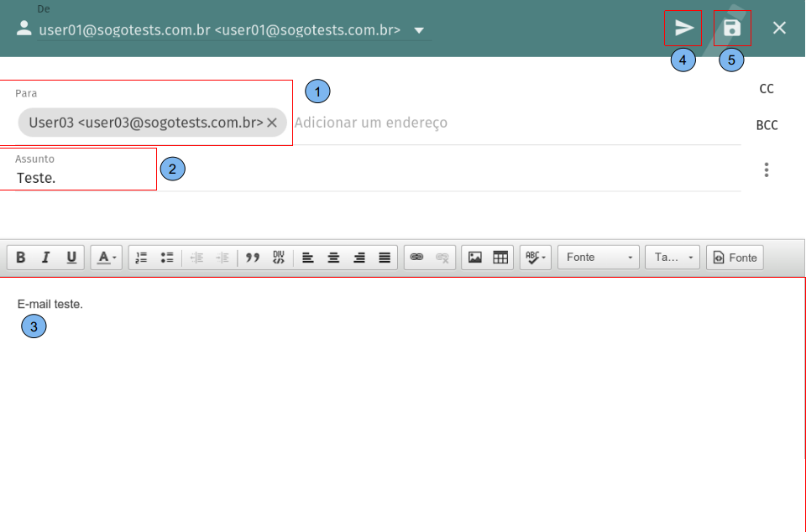This screenshot has height=532, width=806.
Task: Expand the sender address dropdown
Action: (x=419, y=31)
